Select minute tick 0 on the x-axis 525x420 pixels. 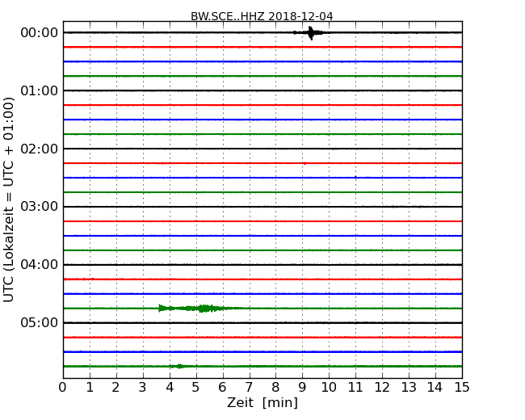pyautogui.click(x=63, y=387)
